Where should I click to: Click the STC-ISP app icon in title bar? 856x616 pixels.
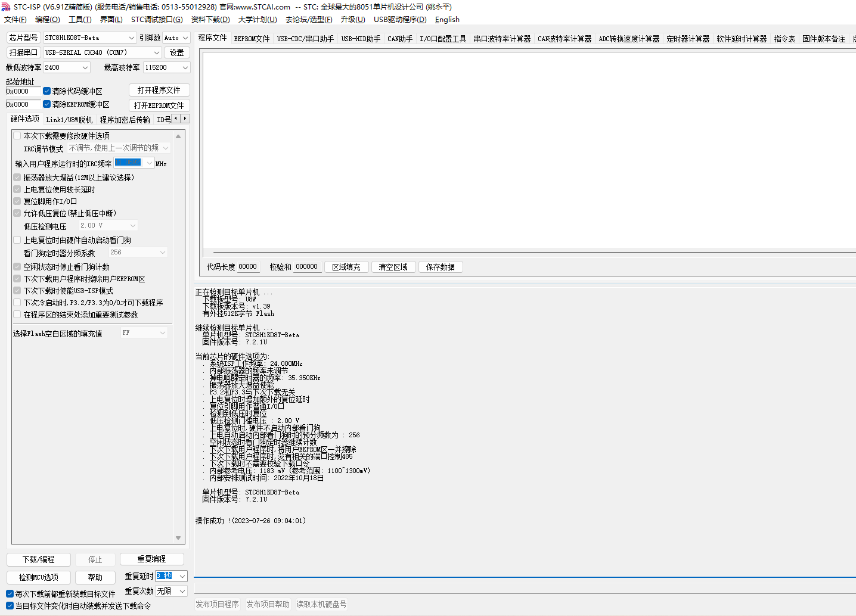pos(6,7)
